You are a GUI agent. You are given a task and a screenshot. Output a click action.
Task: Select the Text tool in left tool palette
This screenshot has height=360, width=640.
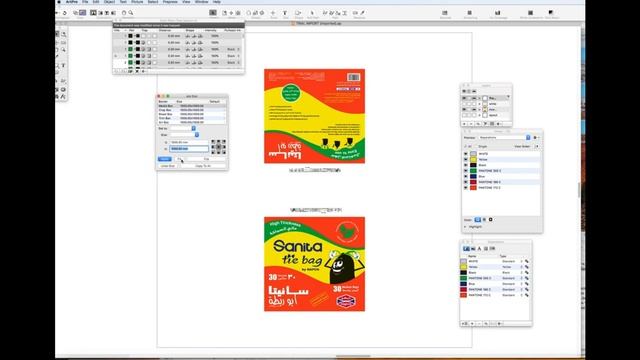64,65
